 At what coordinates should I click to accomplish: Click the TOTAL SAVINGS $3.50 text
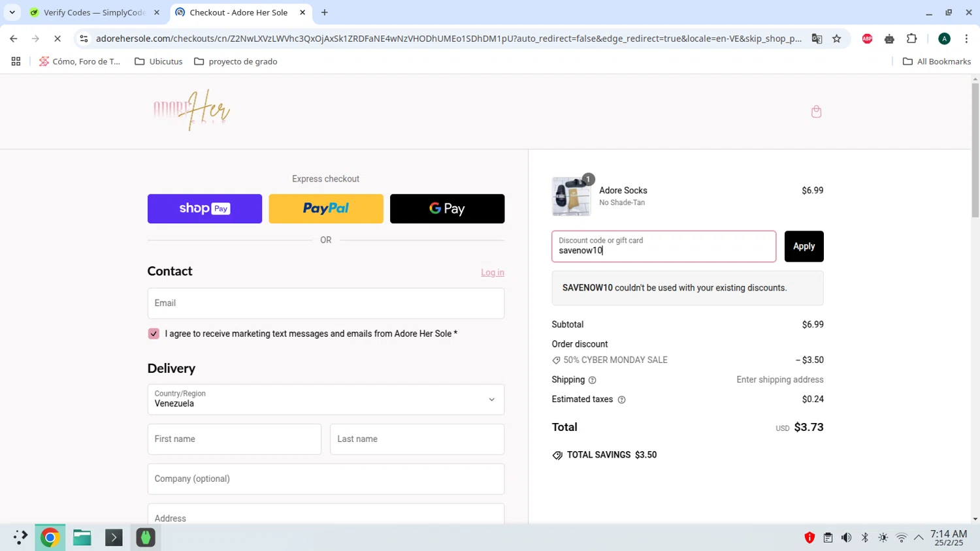coord(612,455)
